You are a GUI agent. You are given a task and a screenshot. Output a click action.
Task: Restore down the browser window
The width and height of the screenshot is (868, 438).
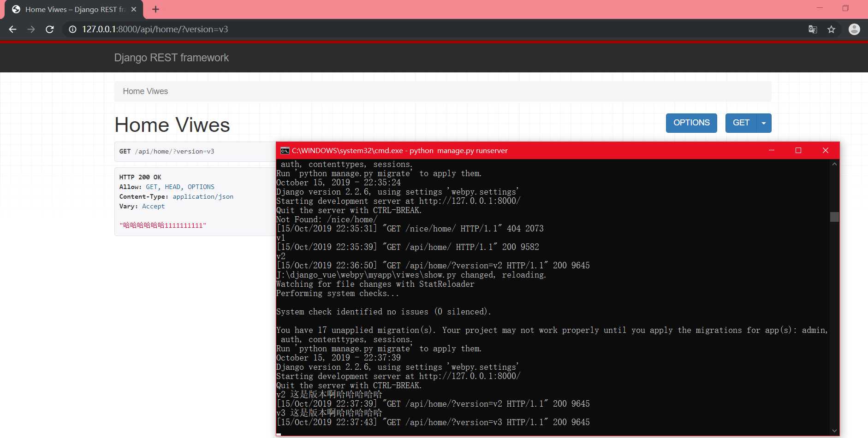tap(845, 8)
